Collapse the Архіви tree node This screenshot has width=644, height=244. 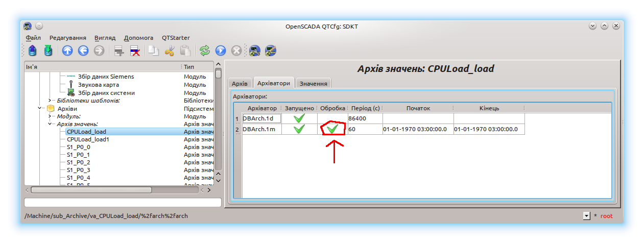pyautogui.click(x=40, y=109)
